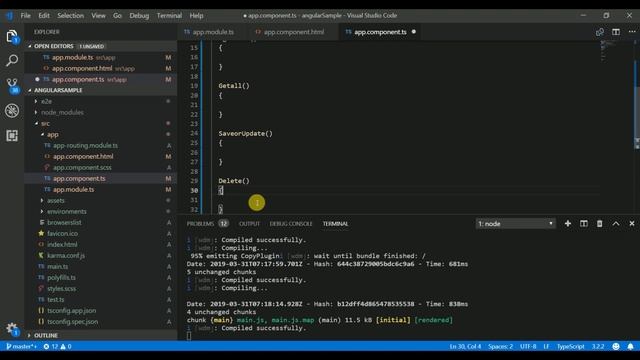Change encoding via UTF-8 status item

click(x=528, y=347)
